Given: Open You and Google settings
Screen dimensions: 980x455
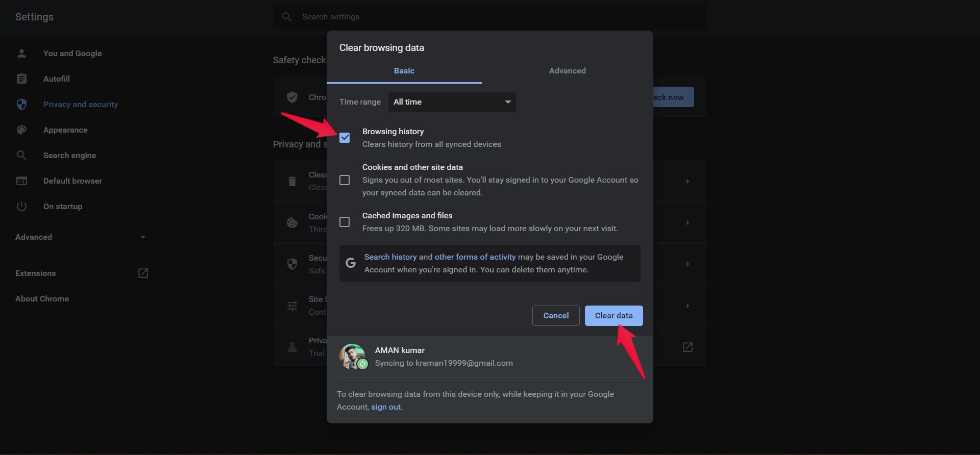Looking at the screenshot, I should [72, 53].
